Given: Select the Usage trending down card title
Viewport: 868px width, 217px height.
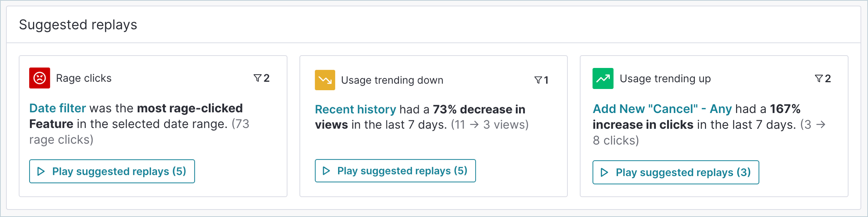Looking at the screenshot, I should tap(392, 80).
